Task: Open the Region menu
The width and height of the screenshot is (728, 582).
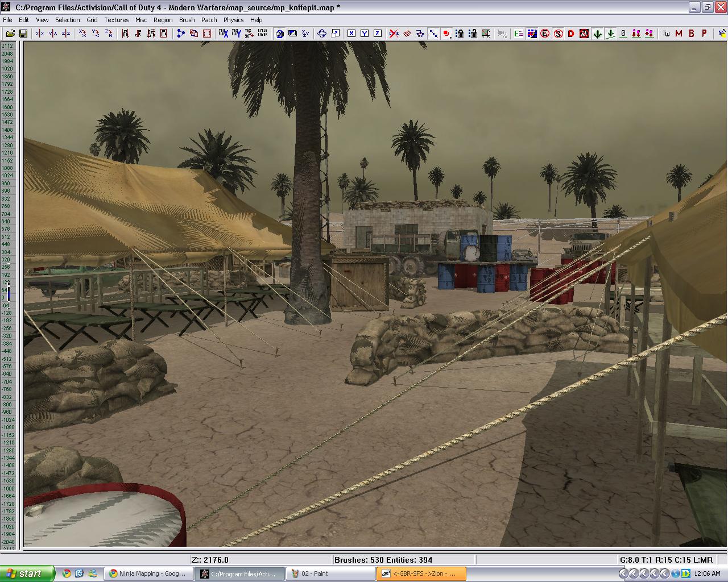Action: 163,20
